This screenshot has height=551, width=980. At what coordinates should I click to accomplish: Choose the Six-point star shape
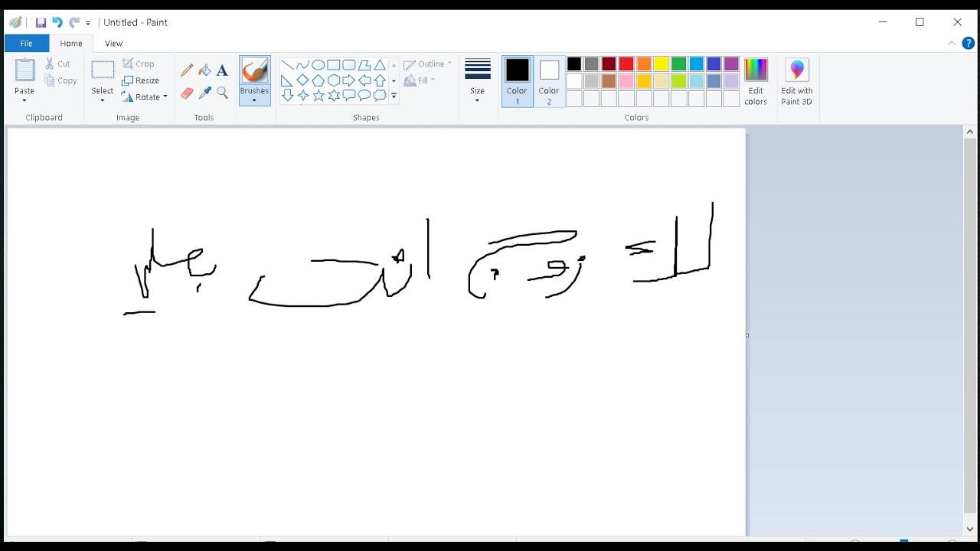(x=334, y=96)
